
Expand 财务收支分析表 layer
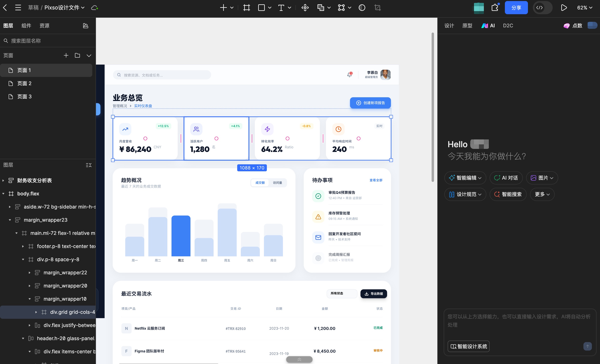[x=3, y=180]
